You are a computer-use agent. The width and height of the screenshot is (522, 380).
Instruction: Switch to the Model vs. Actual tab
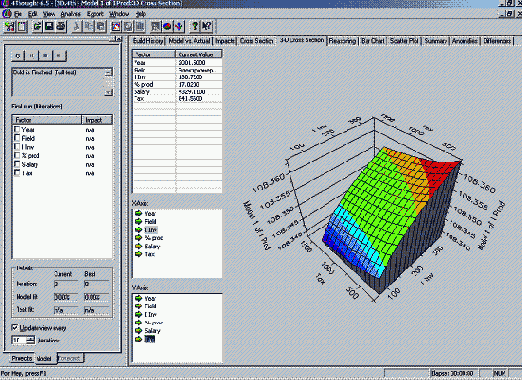pos(189,41)
